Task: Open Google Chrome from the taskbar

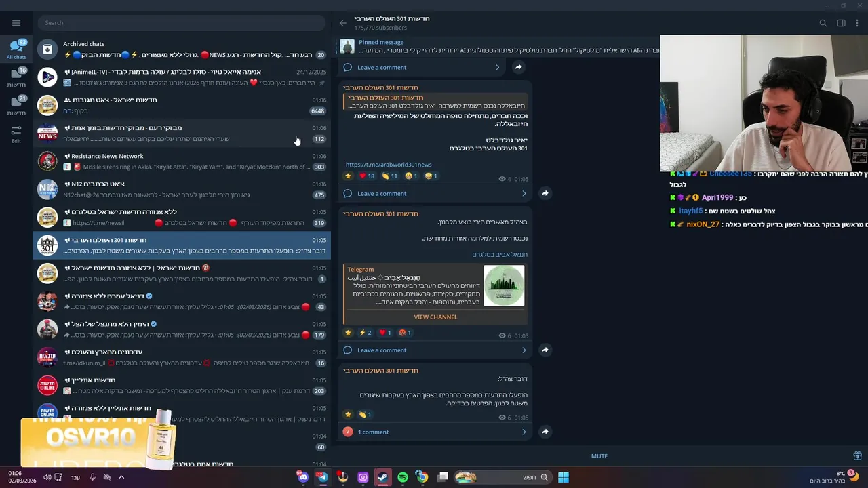Action: (x=422, y=477)
